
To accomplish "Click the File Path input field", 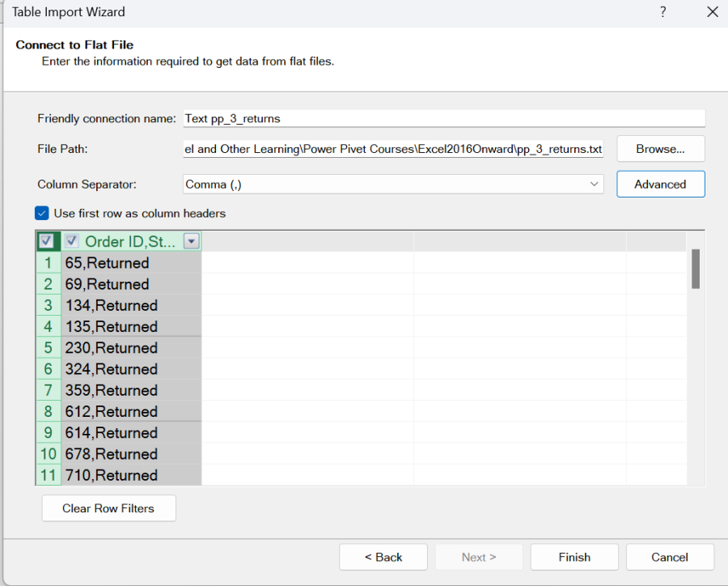I will (x=393, y=149).
